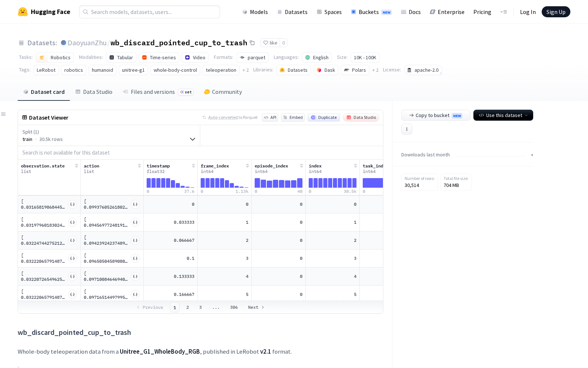
Task: Sort by the timestamp column
Action: click(193, 166)
